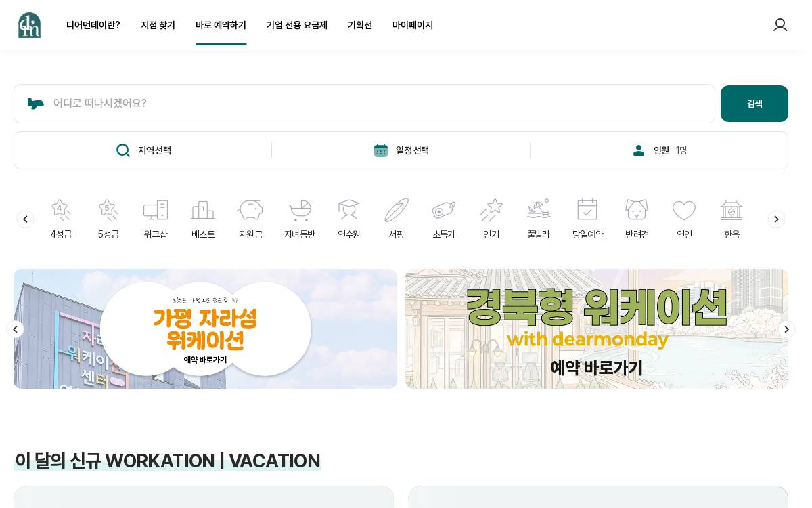The image size is (812, 508).
Task: Open the 경북형 워케이션 banner
Action: coord(597,329)
